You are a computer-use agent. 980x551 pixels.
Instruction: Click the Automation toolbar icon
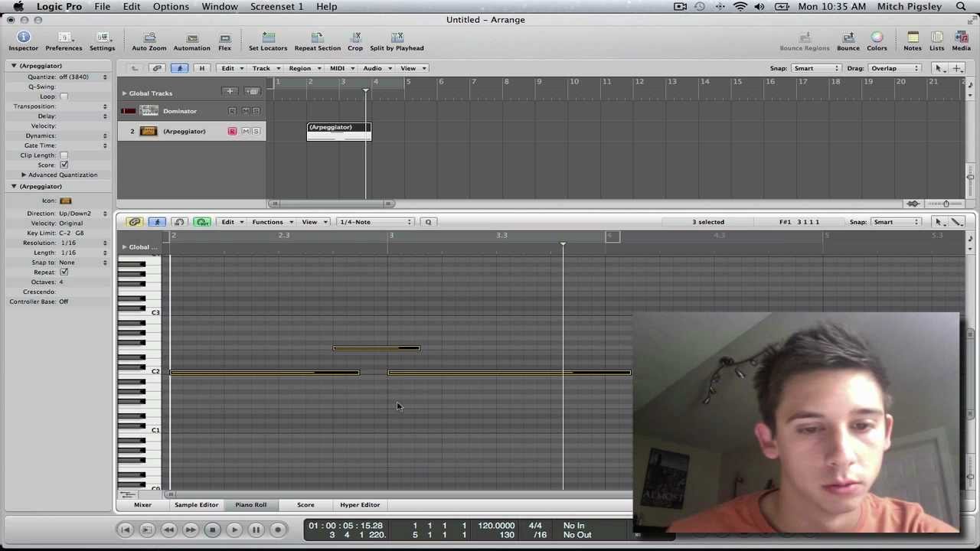click(191, 37)
